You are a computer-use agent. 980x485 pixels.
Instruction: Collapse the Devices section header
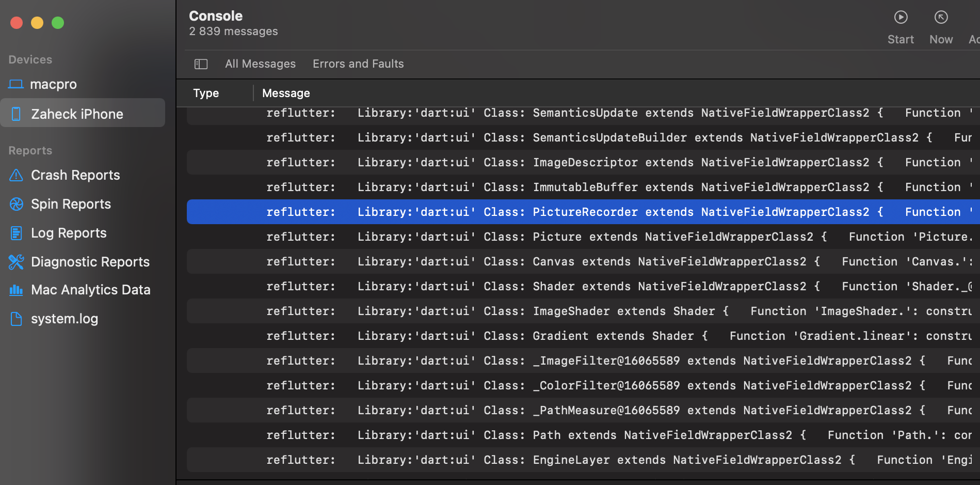[30, 59]
